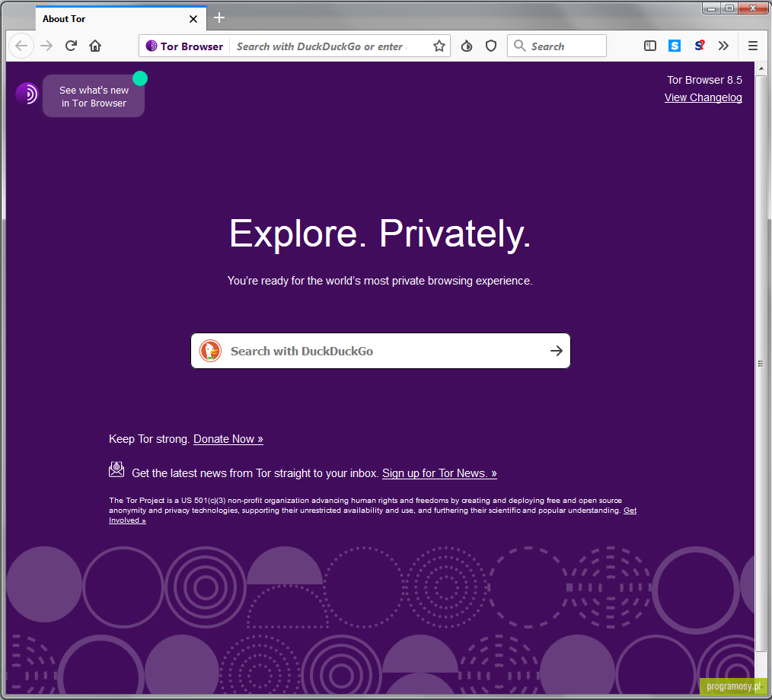Image resolution: width=772 pixels, height=700 pixels.
Task: Open the Tor onion circuit button
Action: (466, 46)
